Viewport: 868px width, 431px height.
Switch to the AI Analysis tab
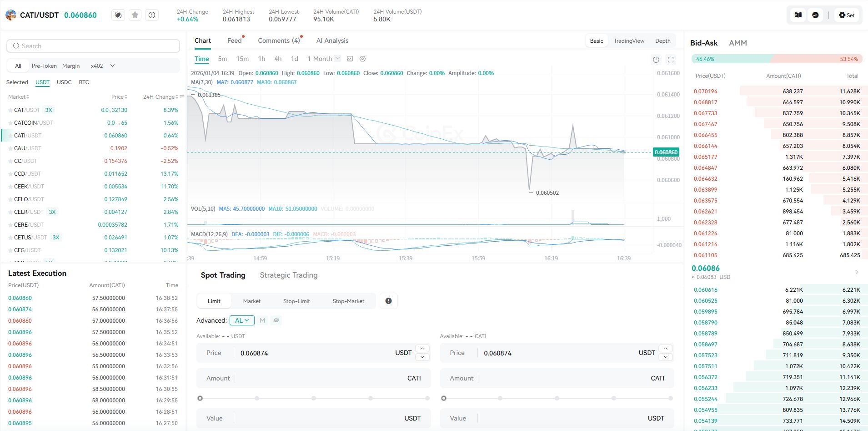pos(332,41)
